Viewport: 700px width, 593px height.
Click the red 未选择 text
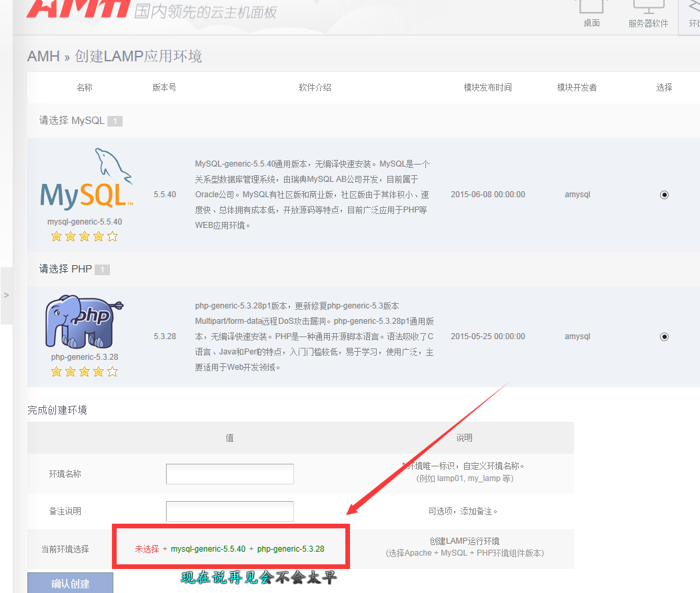(x=147, y=549)
